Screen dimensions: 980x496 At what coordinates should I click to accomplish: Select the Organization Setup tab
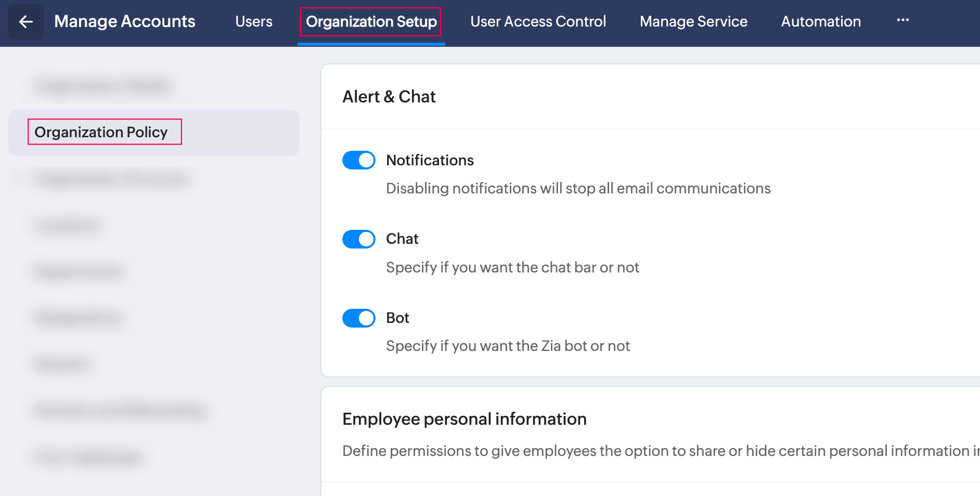(371, 22)
